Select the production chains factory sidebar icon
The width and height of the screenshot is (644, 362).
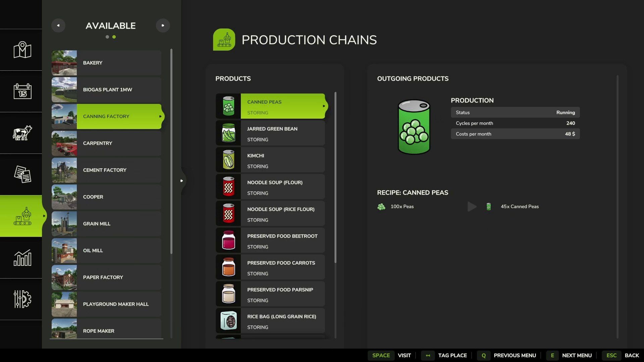point(22,216)
